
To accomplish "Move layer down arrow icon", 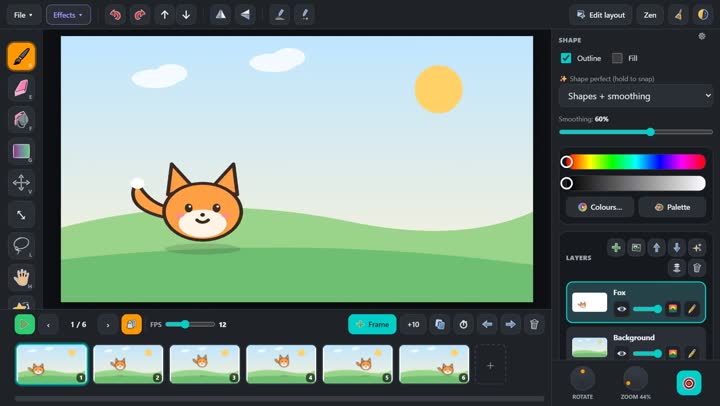I will click(x=677, y=248).
